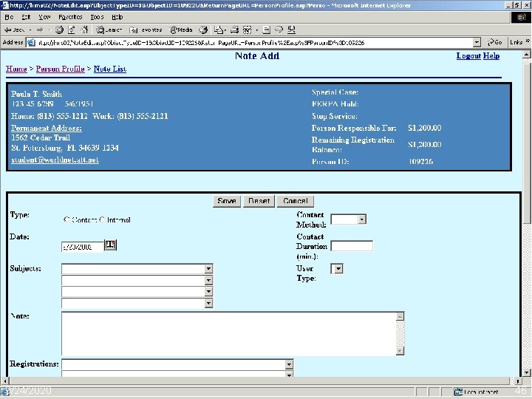Viewport: 532px width, 399px height.
Task: Click the browser Back button
Action: [14, 30]
